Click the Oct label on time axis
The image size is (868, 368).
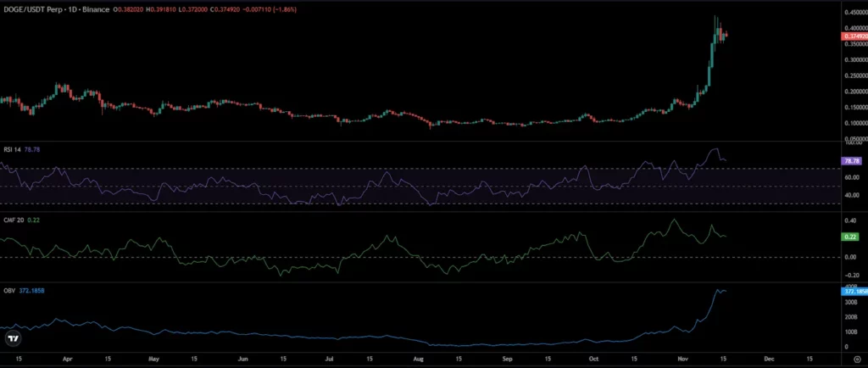click(x=594, y=359)
